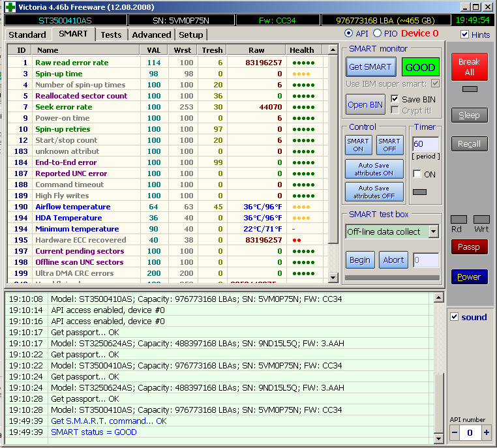The height and width of the screenshot is (448, 497).
Task: Switch to the Tests tab
Action: 111,35
